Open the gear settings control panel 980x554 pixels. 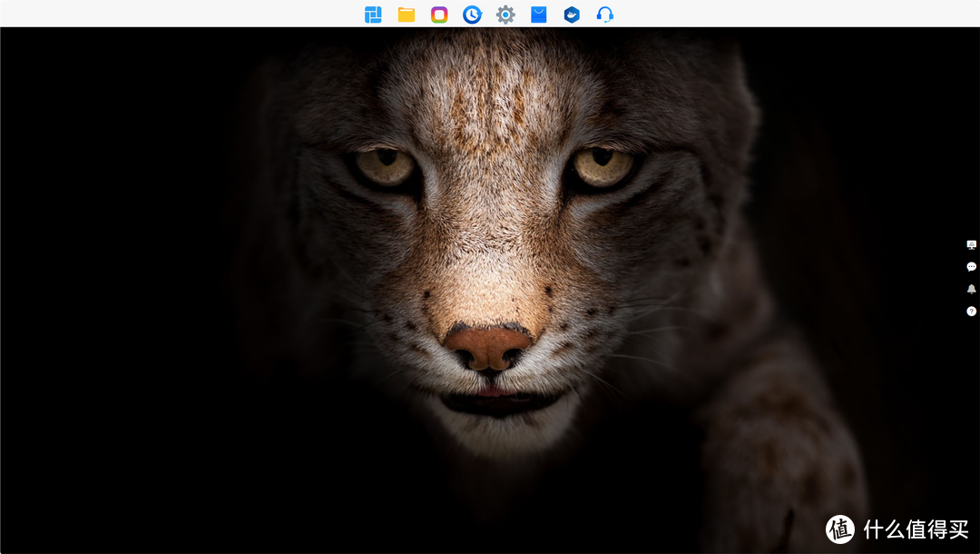(505, 15)
